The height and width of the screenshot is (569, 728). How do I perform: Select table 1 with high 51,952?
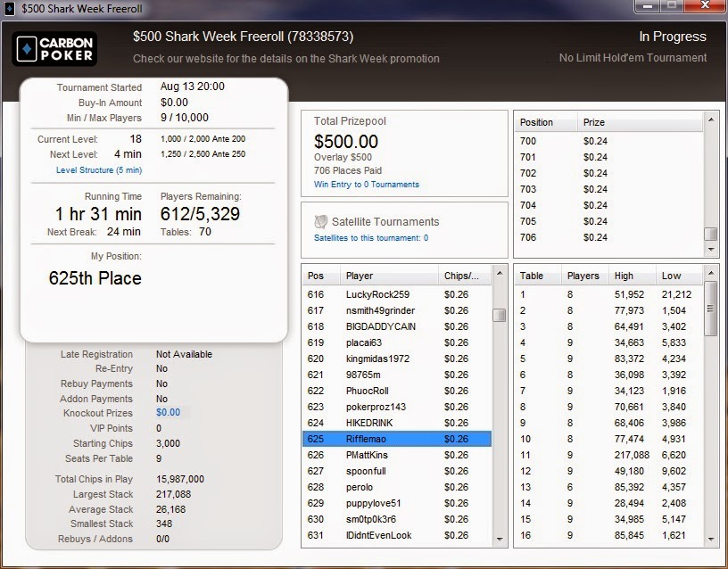[x=608, y=294]
